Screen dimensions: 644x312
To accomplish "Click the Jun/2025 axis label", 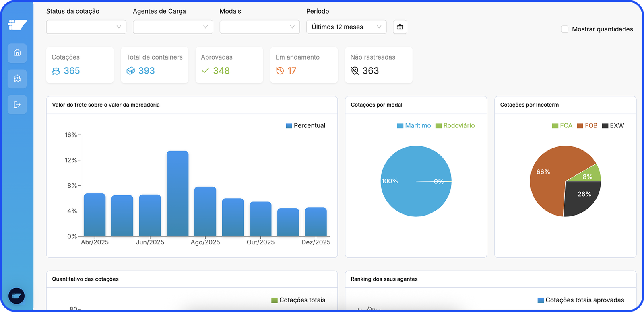I will point(150,242).
